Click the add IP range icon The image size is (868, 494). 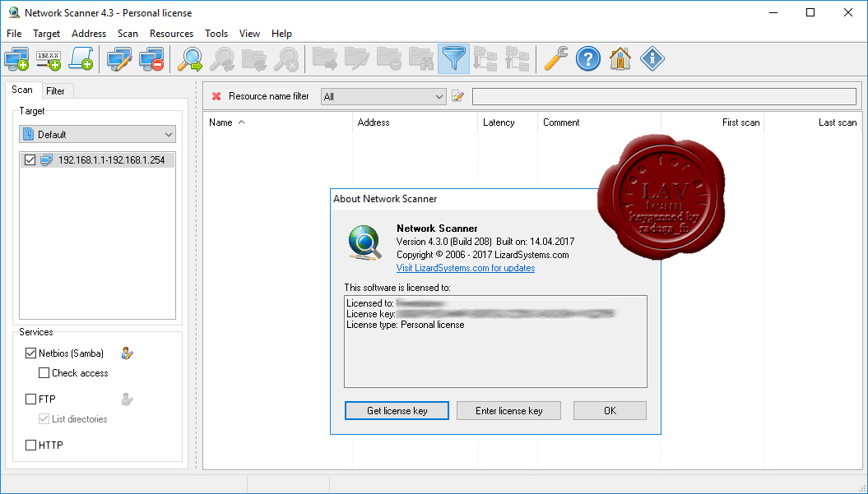tap(49, 58)
